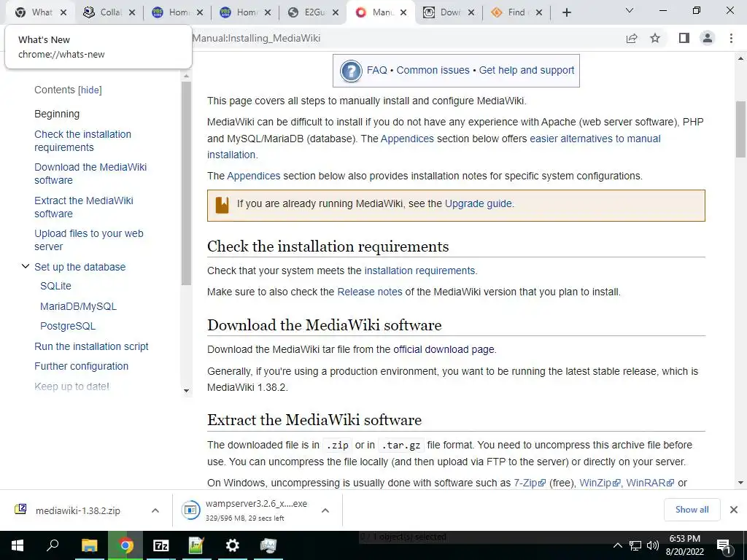
Task: Click the volume icon in system tray
Action: click(x=653, y=545)
